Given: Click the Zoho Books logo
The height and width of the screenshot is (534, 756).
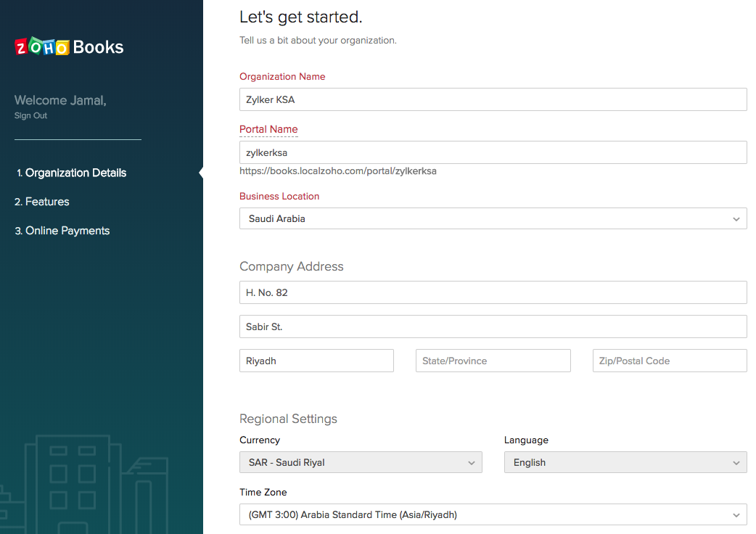Looking at the screenshot, I should point(69,47).
